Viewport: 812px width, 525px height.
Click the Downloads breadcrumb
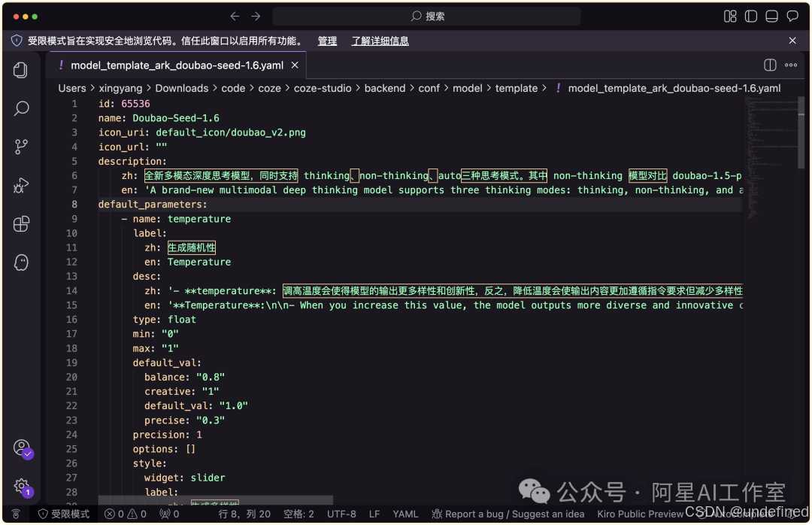coord(182,88)
